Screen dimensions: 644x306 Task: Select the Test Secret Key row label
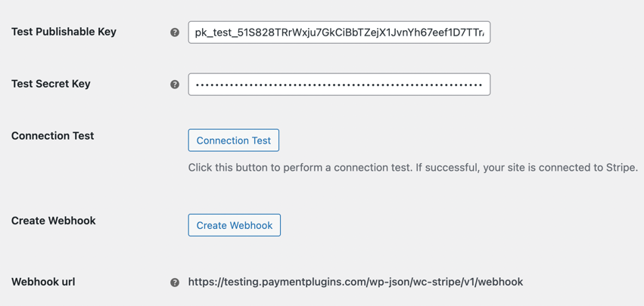(x=51, y=84)
